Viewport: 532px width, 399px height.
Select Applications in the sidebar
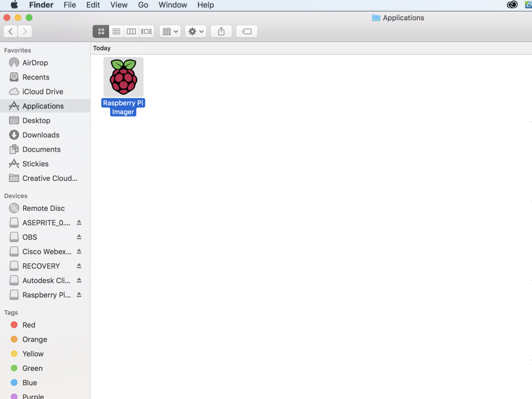point(45,106)
